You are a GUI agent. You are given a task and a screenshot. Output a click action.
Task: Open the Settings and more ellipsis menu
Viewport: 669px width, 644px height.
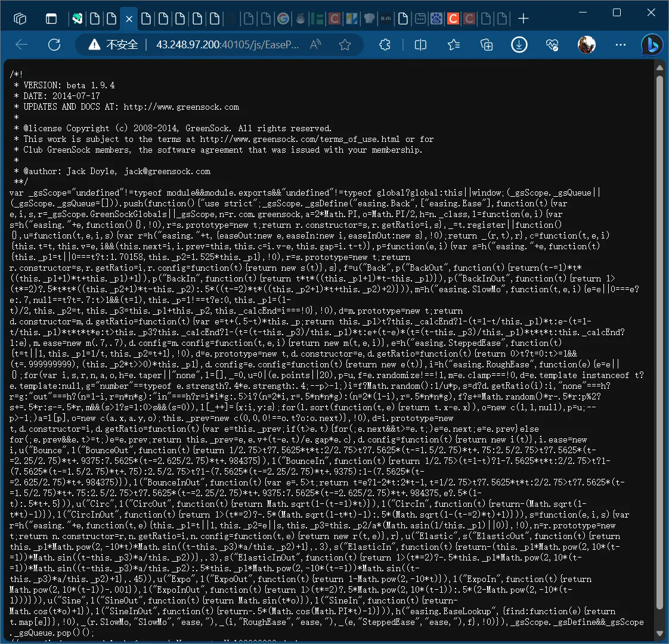tap(621, 45)
